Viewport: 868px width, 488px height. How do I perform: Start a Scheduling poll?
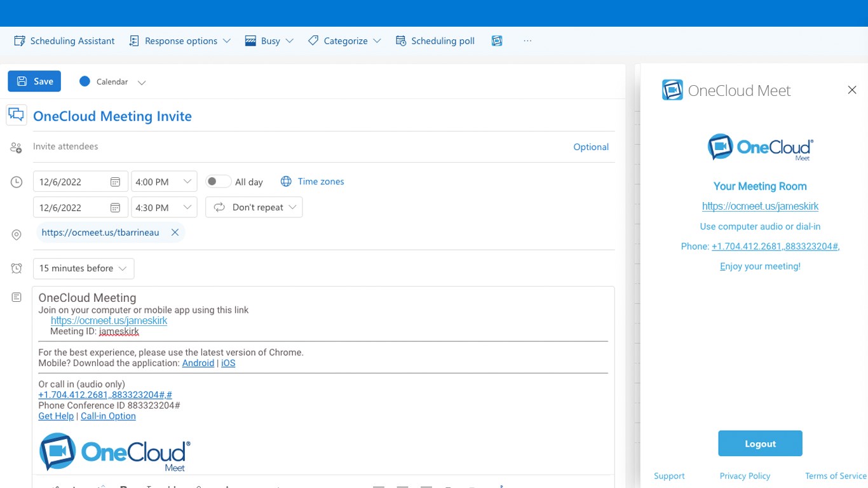pos(435,41)
